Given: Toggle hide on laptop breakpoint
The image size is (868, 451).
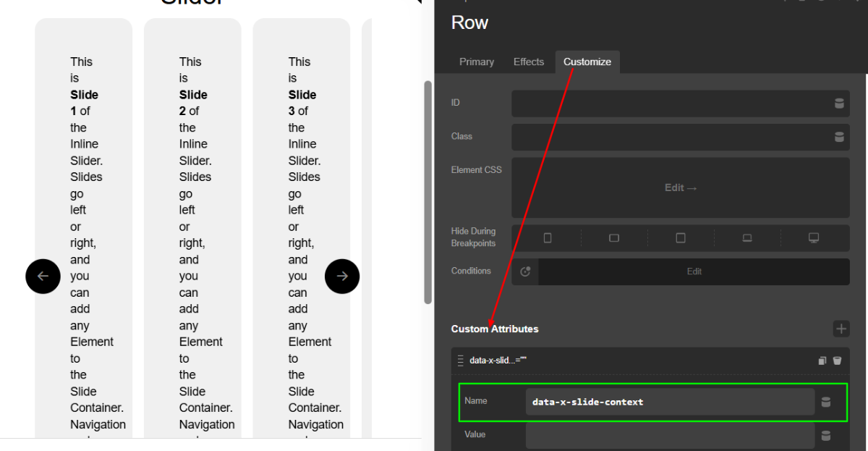Looking at the screenshot, I should click(747, 238).
